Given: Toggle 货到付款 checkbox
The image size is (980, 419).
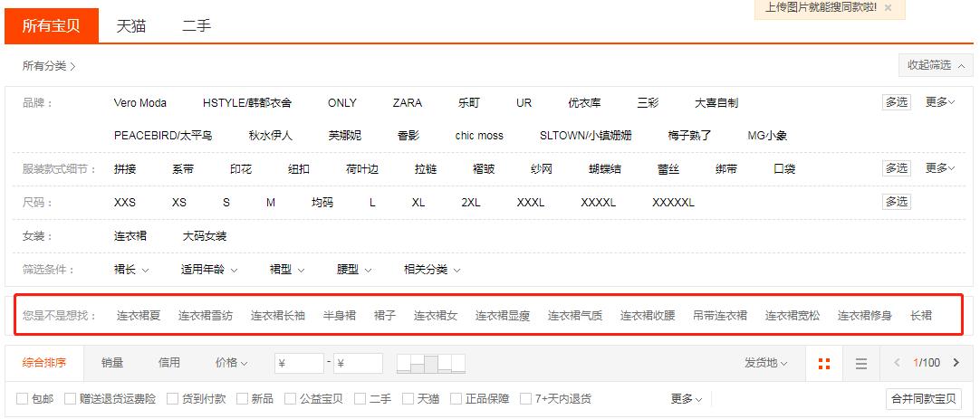Looking at the screenshot, I should [172, 398].
